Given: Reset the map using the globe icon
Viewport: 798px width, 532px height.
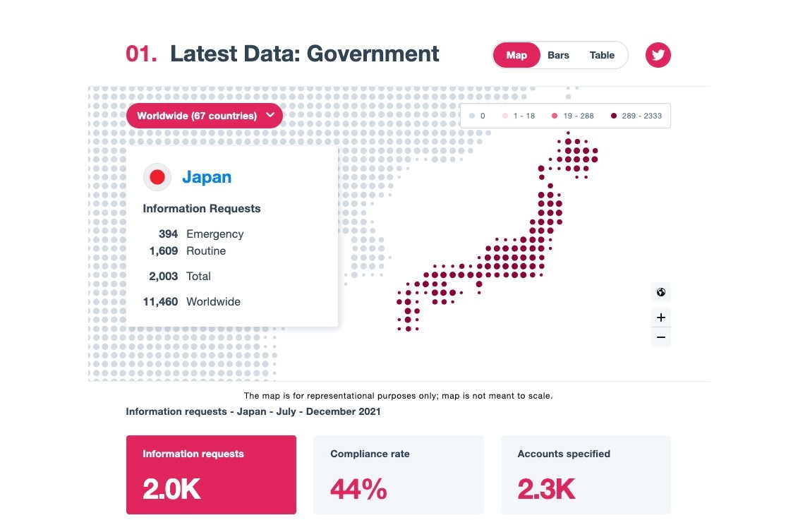Looking at the screenshot, I should click(660, 292).
